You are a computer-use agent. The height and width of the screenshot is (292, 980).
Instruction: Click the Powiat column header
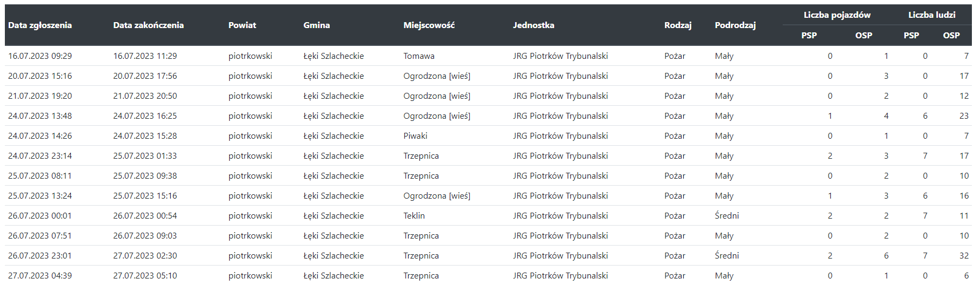pos(242,25)
